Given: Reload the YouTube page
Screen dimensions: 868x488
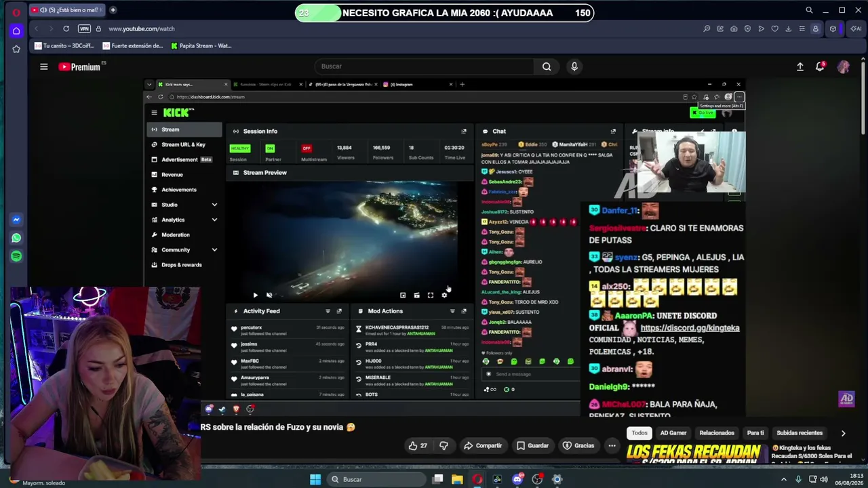Looking at the screenshot, I should pos(66,28).
